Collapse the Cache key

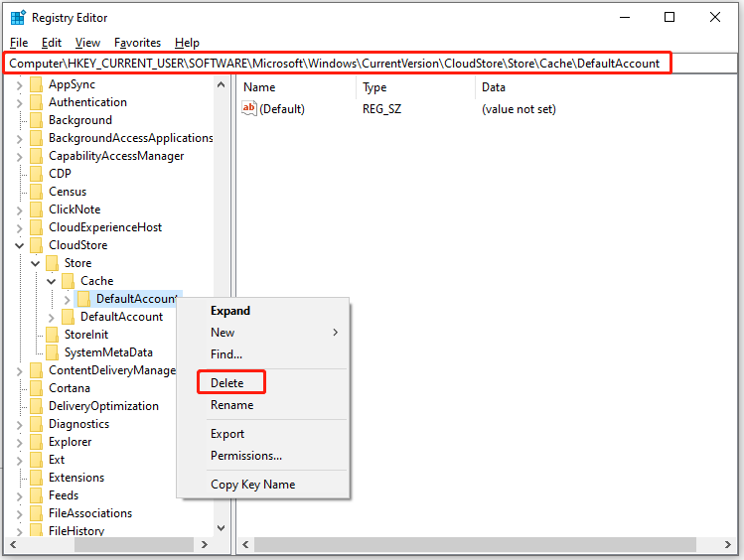click(x=52, y=282)
